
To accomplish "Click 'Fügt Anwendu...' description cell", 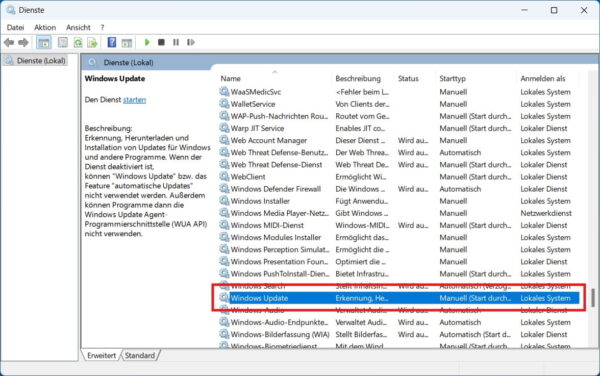I will [x=362, y=201].
